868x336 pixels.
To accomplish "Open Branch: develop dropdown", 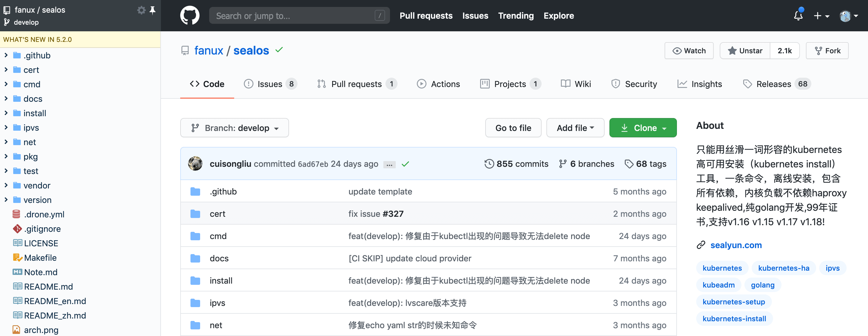I will 234,128.
